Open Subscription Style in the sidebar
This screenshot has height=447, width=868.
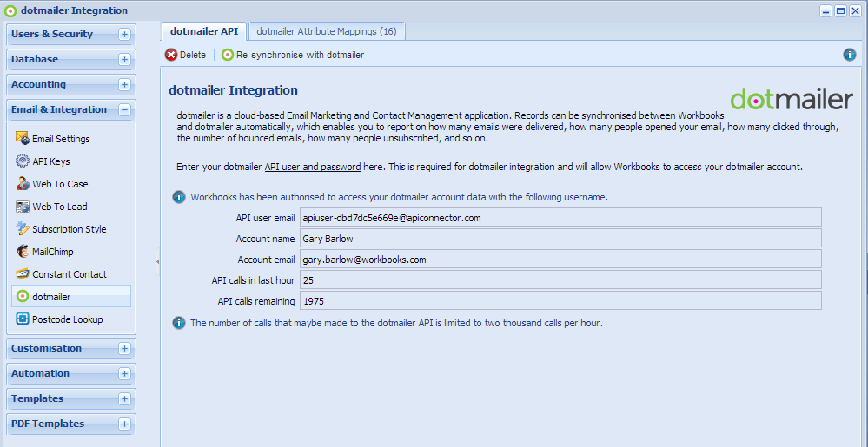(70, 229)
